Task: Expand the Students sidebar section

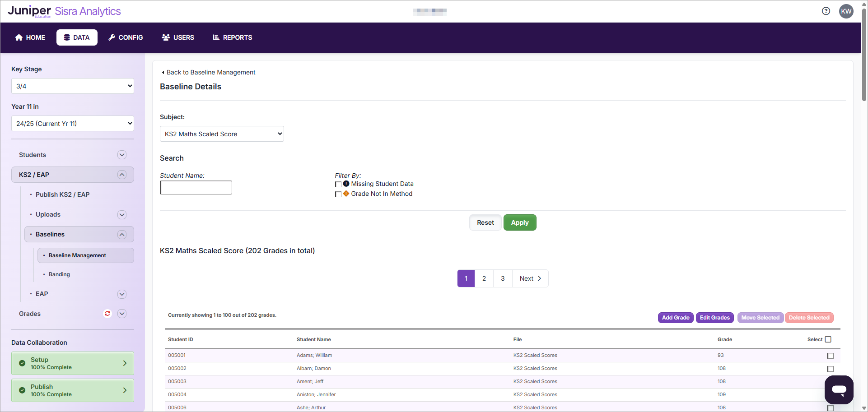Action: [121, 155]
